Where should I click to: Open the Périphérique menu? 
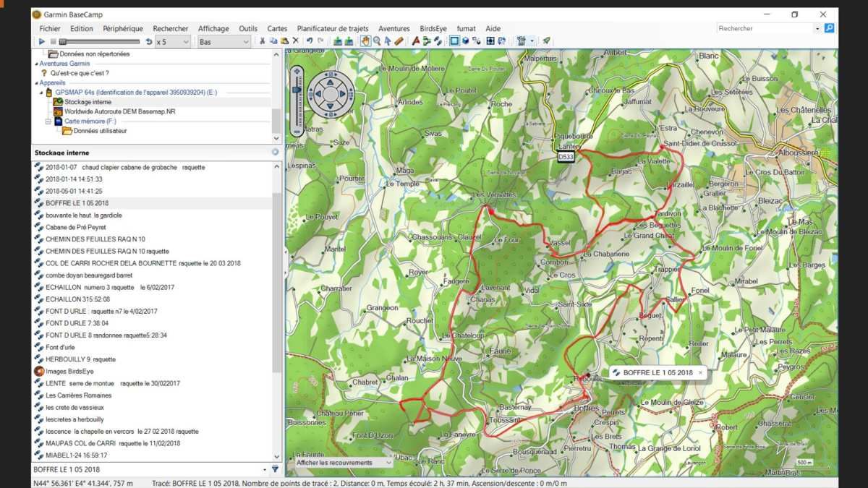coord(123,28)
